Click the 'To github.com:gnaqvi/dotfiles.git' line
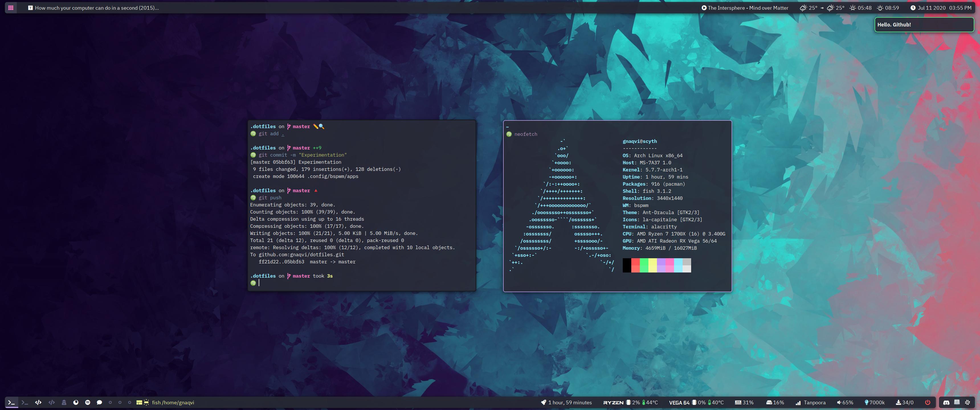 tap(297, 255)
